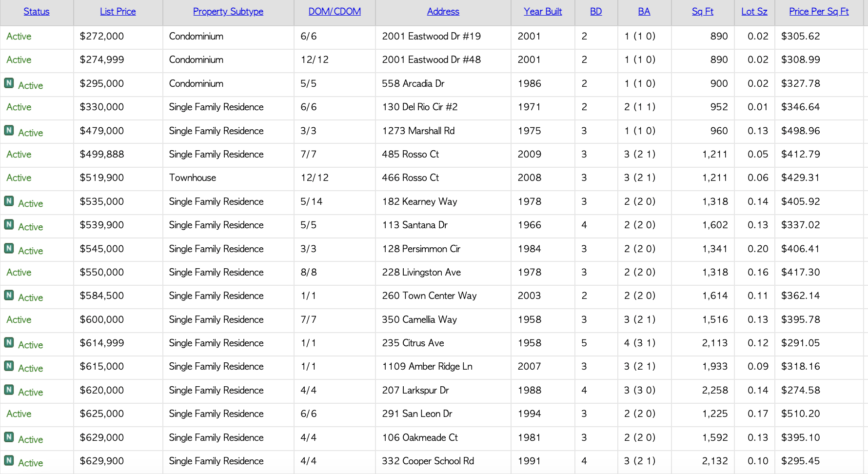Sort by Address column header
The height and width of the screenshot is (474, 868).
(443, 12)
